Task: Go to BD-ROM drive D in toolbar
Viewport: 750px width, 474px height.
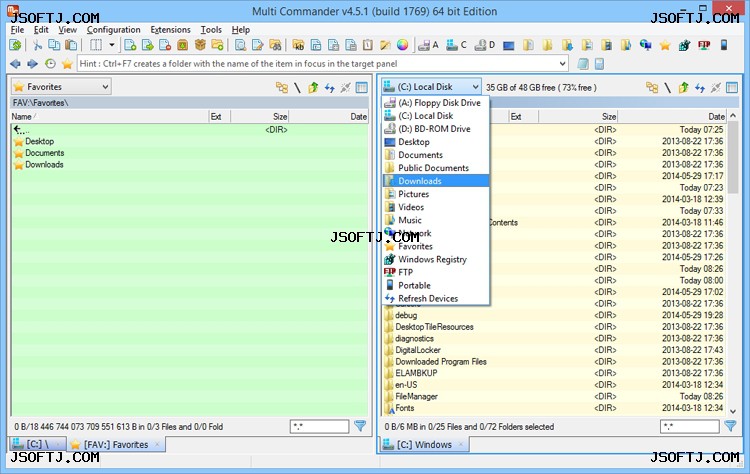Action: pyautogui.click(x=484, y=45)
